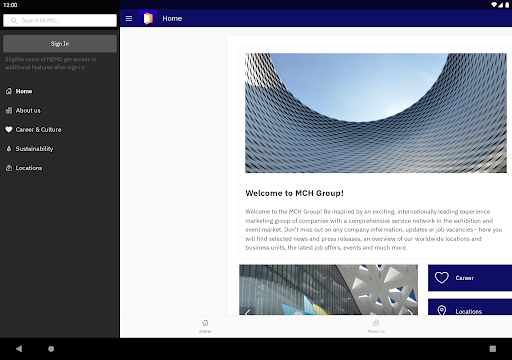The width and height of the screenshot is (512, 360).
Task: Click the Sustainability icon in sidebar
Action: [x=9, y=149]
